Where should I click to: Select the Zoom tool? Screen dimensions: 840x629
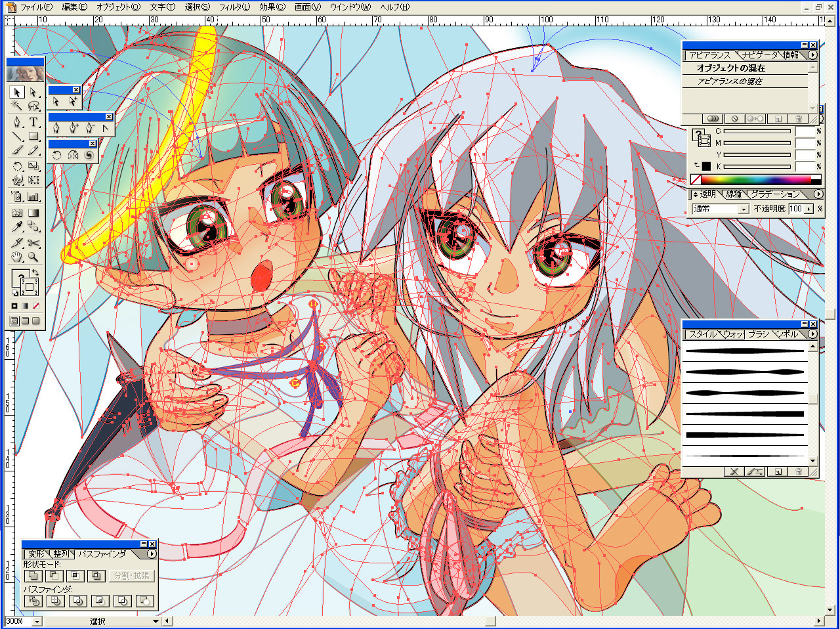33,257
